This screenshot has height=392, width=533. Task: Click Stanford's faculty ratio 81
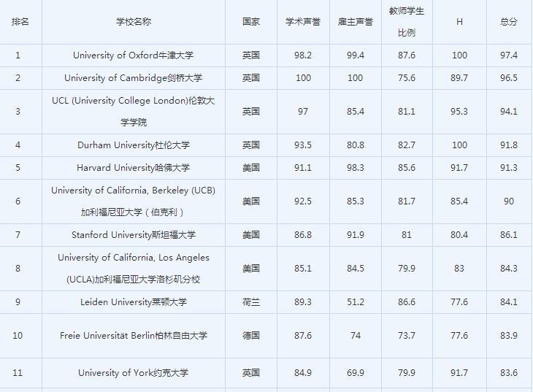[x=407, y=235]
